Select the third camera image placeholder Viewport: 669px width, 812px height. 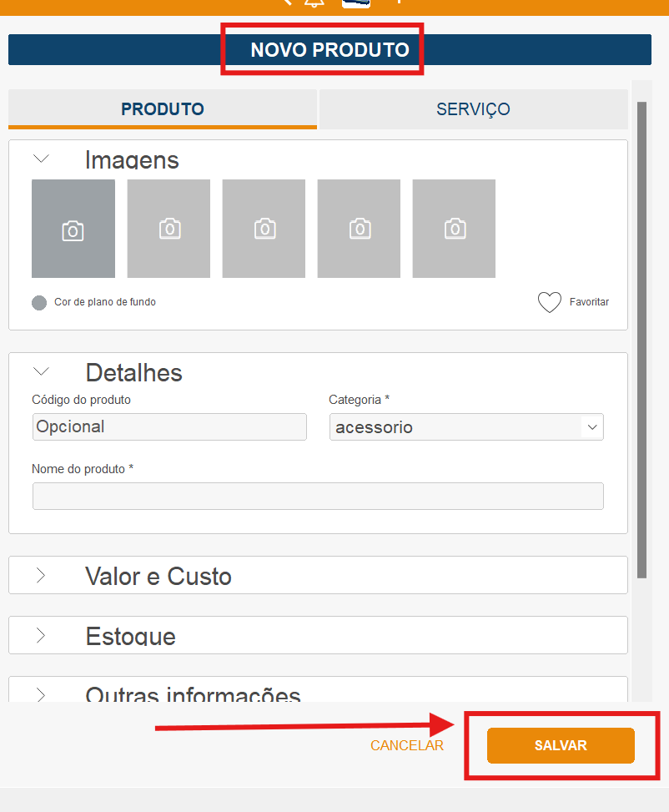click(264, 229)
